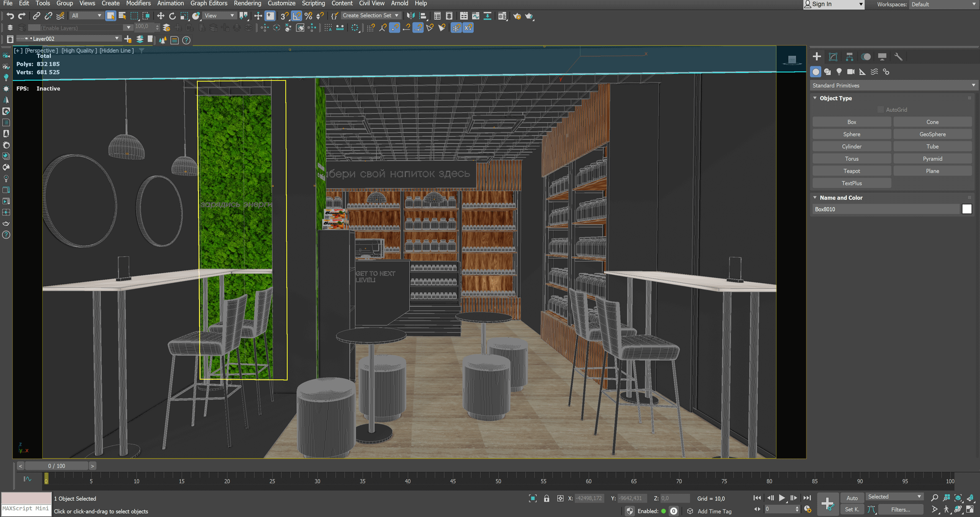Click the Select and Move tool
The image size is (980, 517).
(x=160, y=16)
